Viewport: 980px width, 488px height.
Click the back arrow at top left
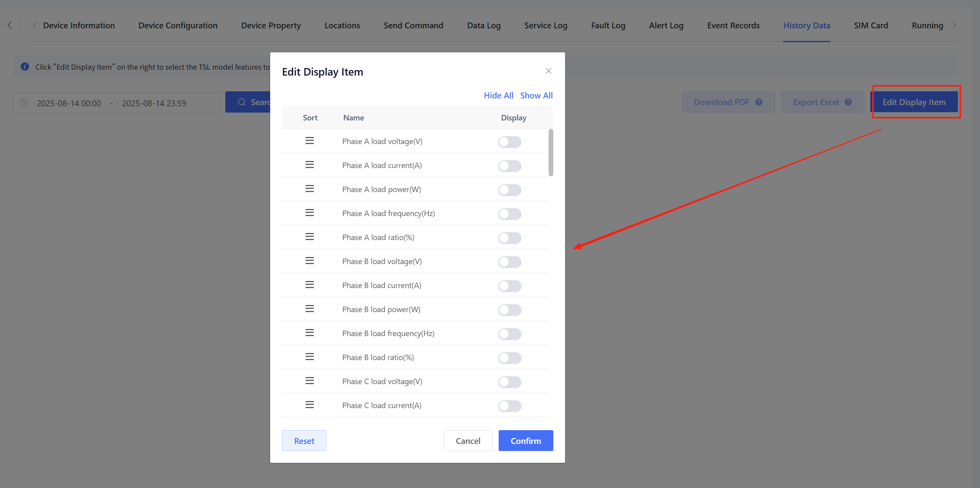click(x=10, y=26)
